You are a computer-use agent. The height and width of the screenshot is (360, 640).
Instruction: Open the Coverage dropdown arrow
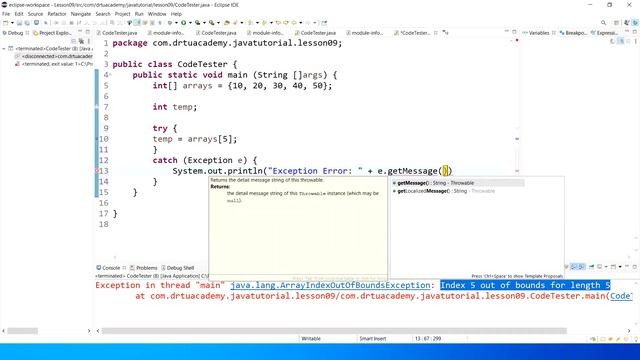click(x=204, y=23)
